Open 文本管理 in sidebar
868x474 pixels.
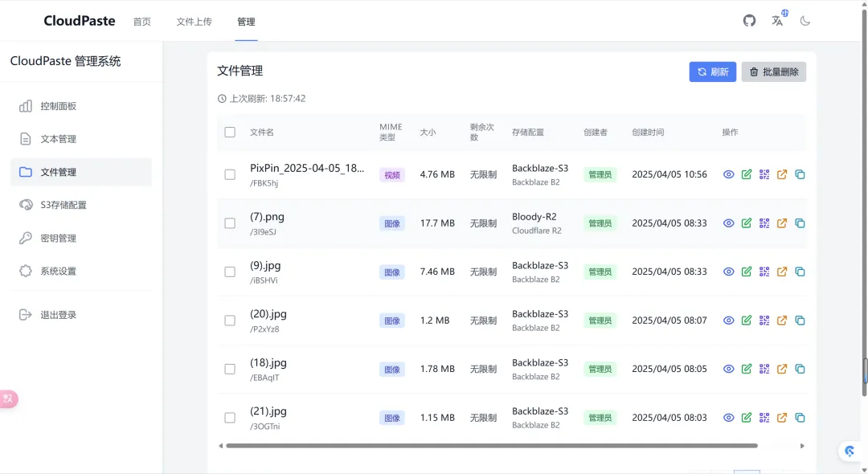(x=81, y=139)
